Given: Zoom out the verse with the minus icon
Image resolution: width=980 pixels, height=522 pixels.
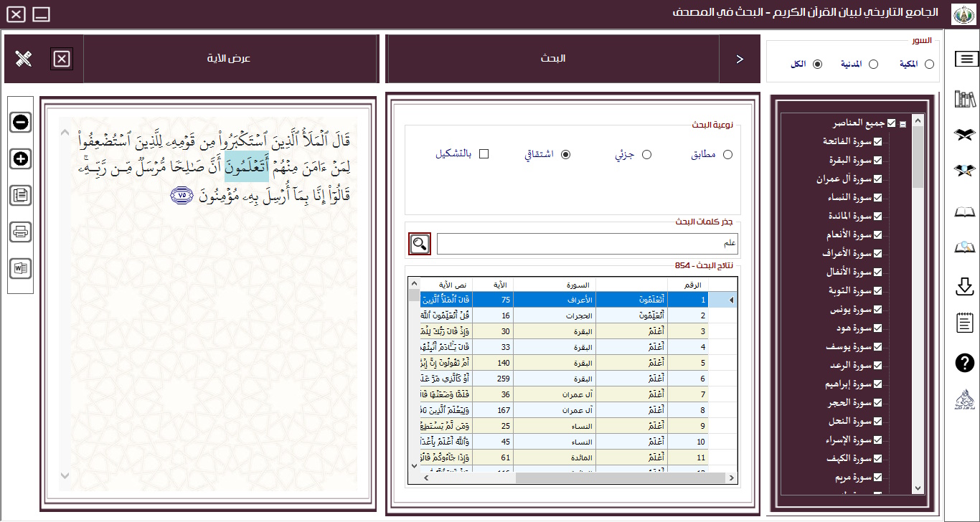Looking at the screenshot, I should point(20,122).
